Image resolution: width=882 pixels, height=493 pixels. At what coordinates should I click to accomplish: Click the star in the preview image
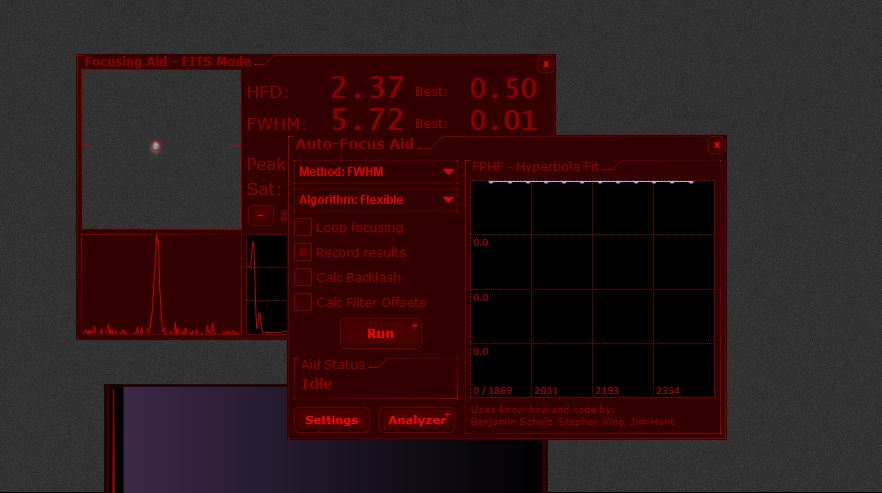tap(155, 146)
